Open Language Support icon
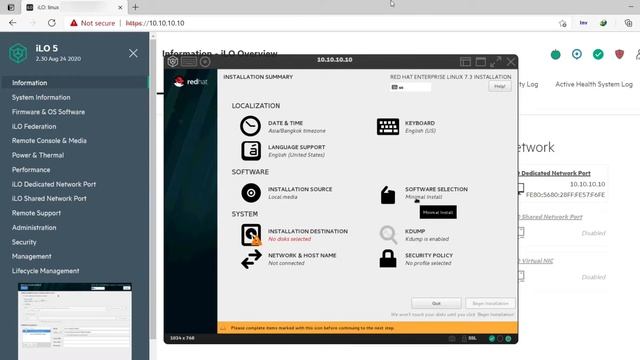 point(251,151)
